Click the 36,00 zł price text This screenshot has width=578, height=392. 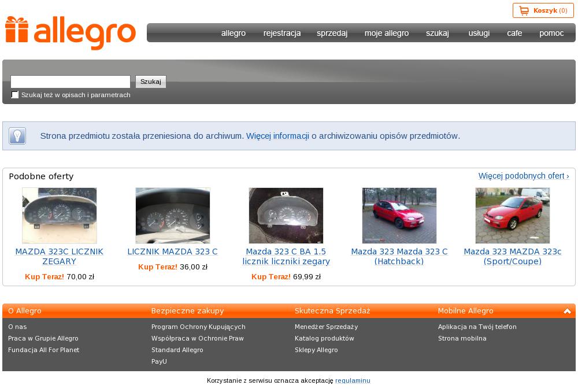pyautogui.click(x=194, y=267)
